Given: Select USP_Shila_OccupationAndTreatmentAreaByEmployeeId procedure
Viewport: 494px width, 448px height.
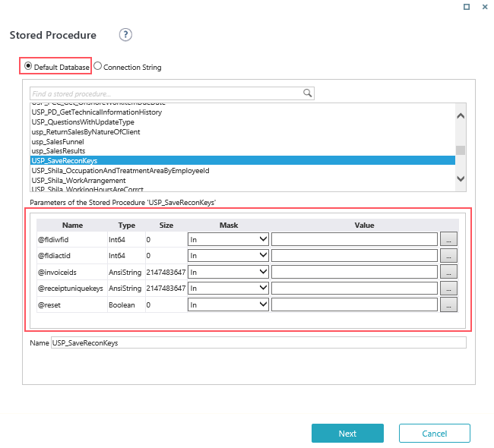Looking at the screenshot, I should (120, 171).
